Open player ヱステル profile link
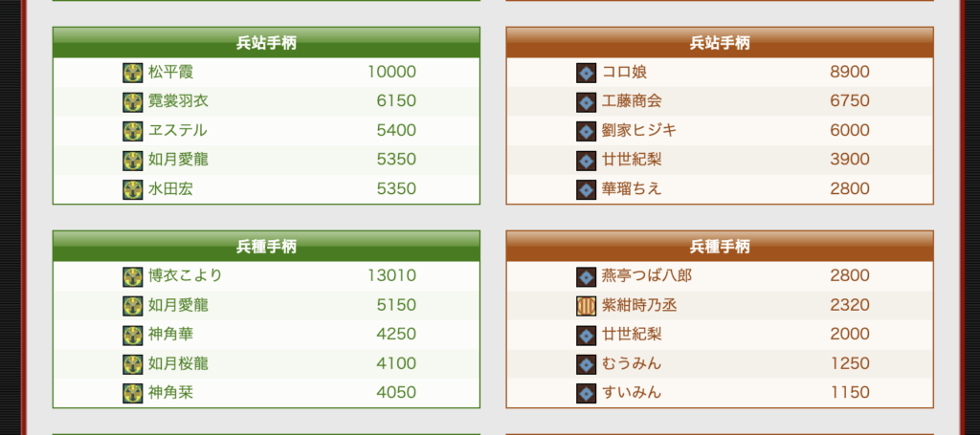 click(x=177, y=130)
